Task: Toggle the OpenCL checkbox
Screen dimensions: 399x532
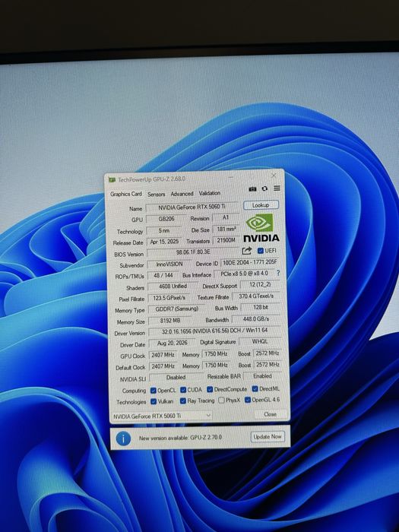Action: pos(154,390)
